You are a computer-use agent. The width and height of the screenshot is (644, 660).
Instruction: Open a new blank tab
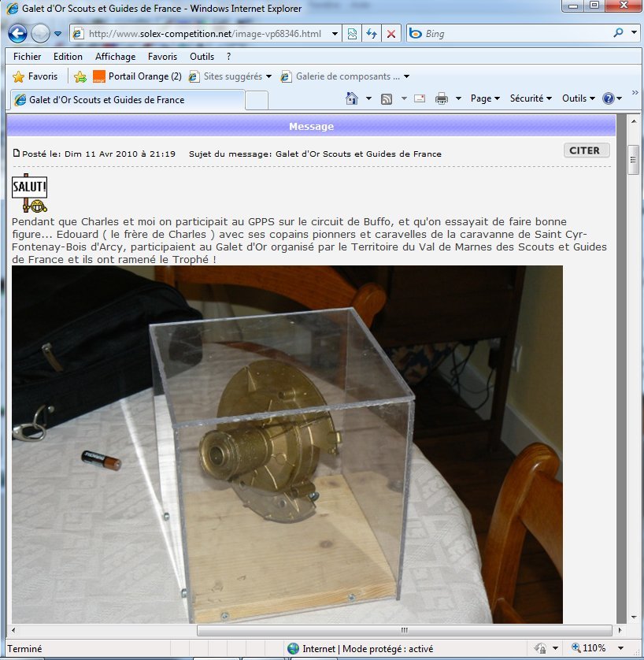pyautogui.click(x=257, y=100)
